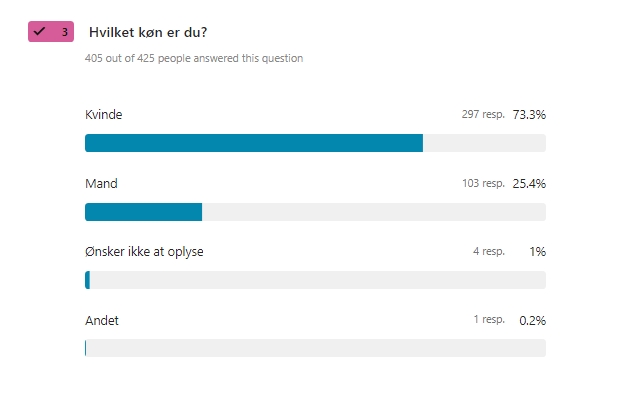The image size is (631, 404).
Task: Click the pink question 3 badge
Action: click(x=51, y=32)
